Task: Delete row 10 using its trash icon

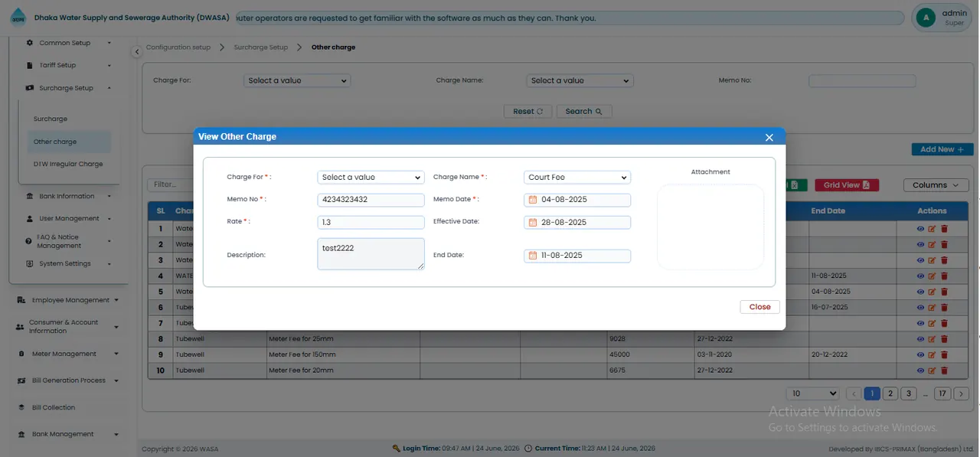Action: click(944, 371)
